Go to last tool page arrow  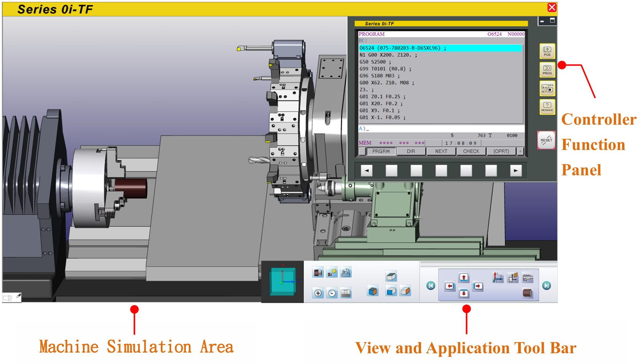coord(547,285)
